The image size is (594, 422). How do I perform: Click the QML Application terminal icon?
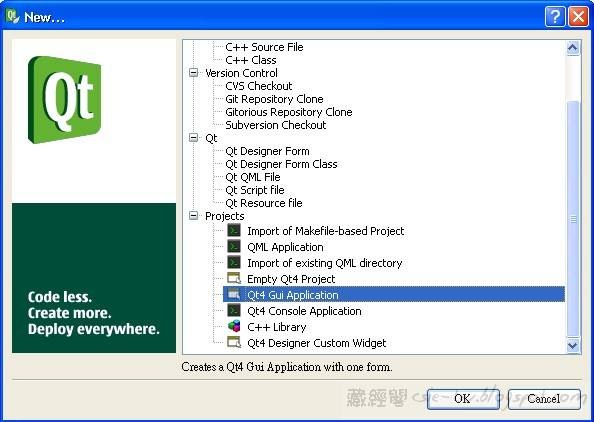click(234, 247)
